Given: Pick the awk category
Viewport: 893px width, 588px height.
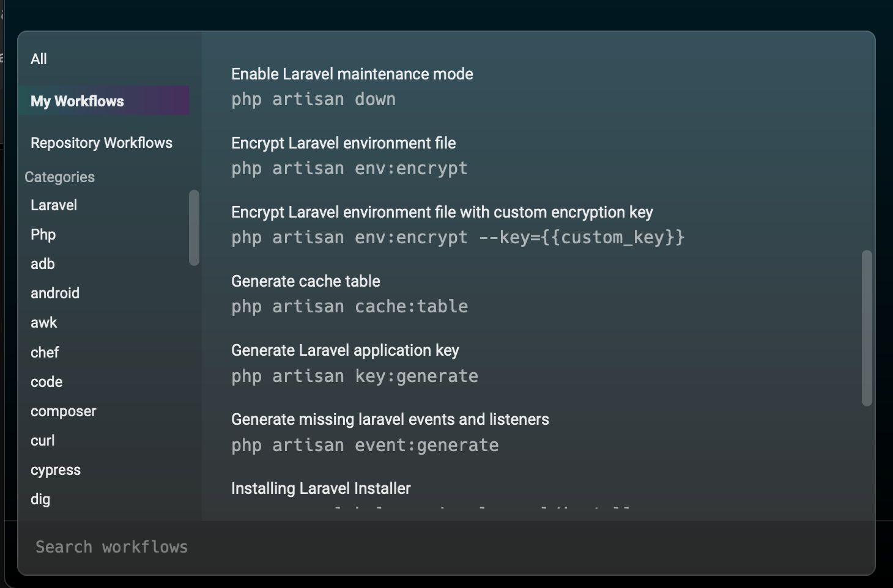Looking at the screenshot, I should pos(44,323).
